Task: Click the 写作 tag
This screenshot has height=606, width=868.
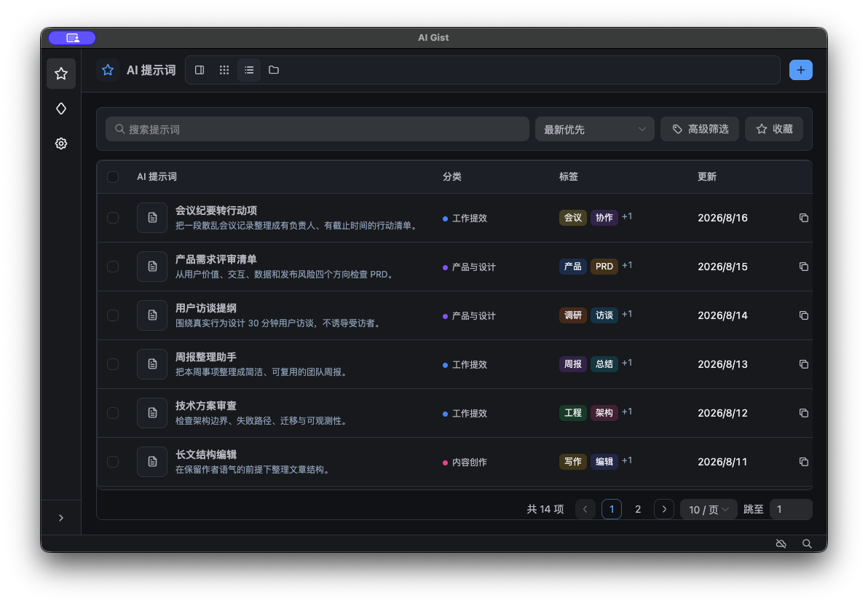Action: (x=573, y=462)
